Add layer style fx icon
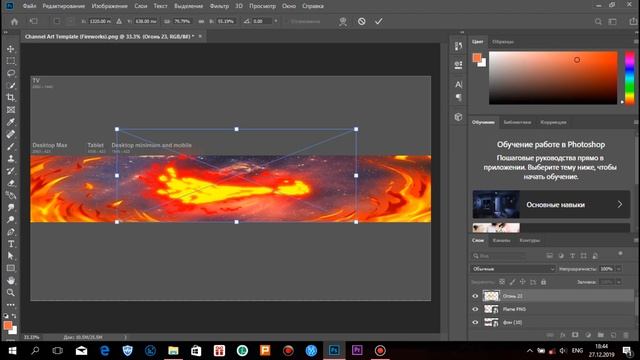Screen dimensions: 640x360 pyautogui.click(x=562, y=335)
